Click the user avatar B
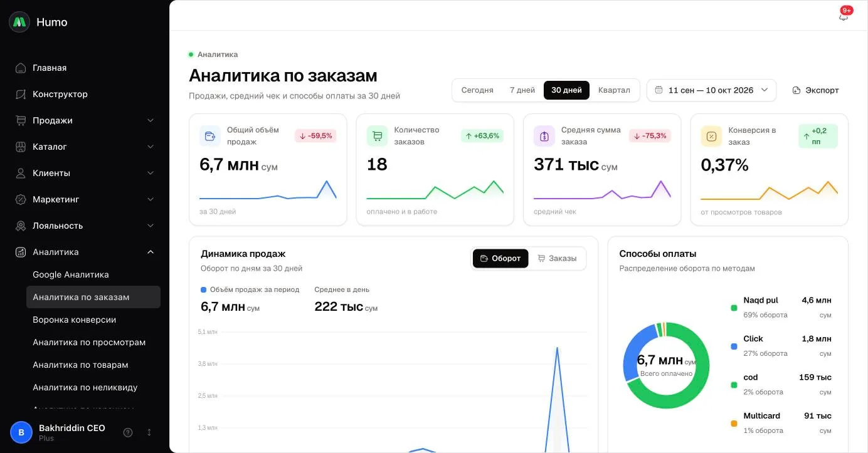The height and width of the screenshot is (453, 868). [x=21, y=432]
